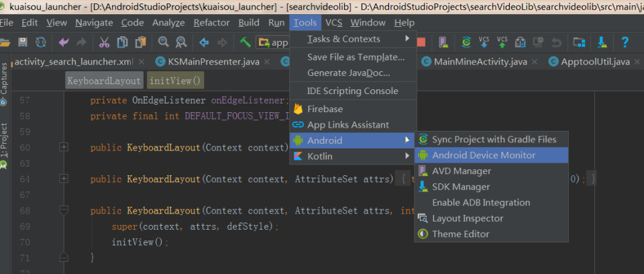
Task: Click the Make Project hammer icon
Action: point(246,42)
